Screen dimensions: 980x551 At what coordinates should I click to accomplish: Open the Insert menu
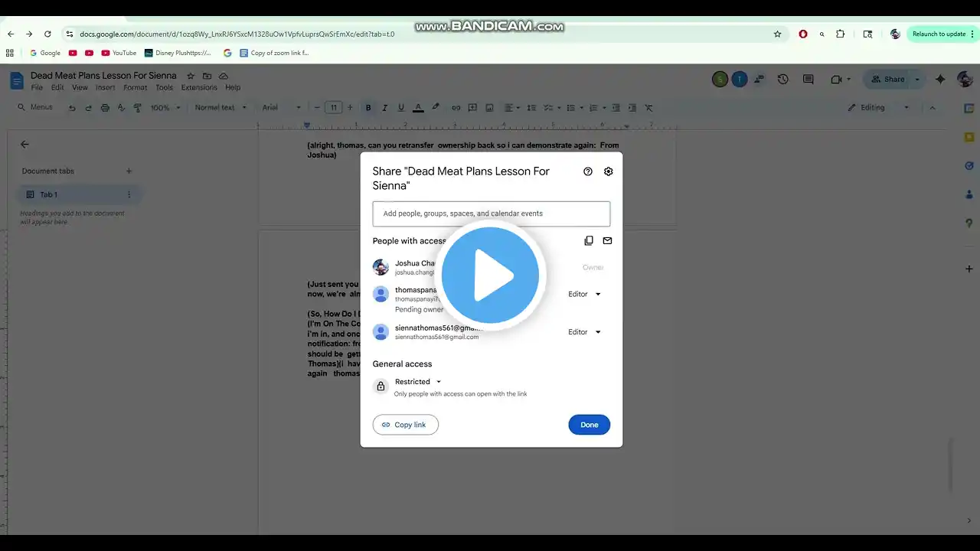click(106, 88)
